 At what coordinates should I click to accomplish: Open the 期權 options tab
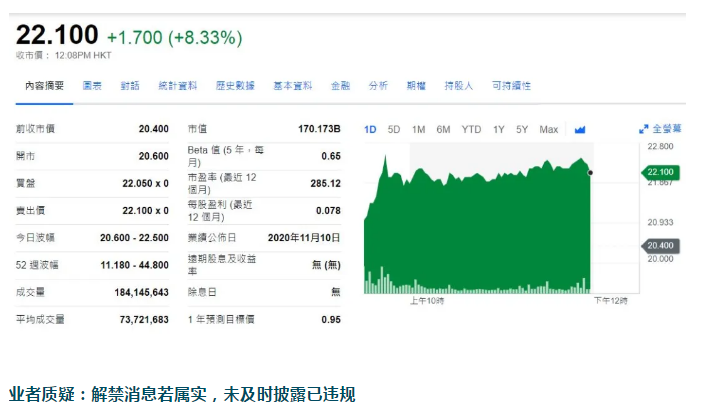(416, 85)
